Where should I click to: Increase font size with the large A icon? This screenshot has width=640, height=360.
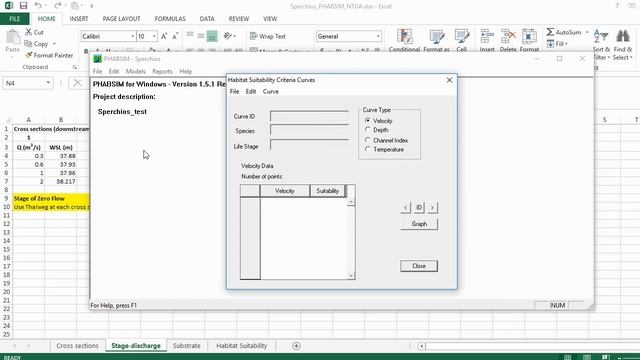point(164,36)
